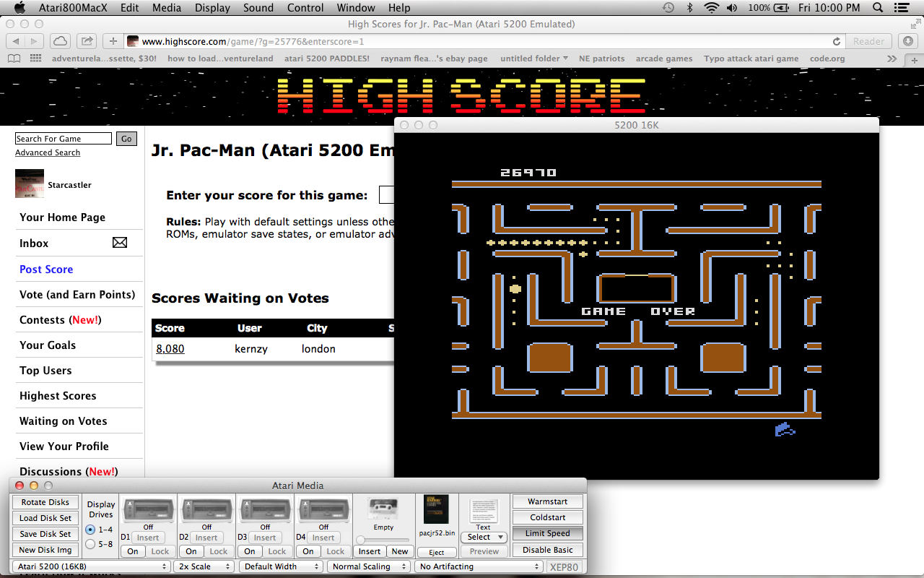Select the 5-8 display drives radio button

click(x=90, y=544)
